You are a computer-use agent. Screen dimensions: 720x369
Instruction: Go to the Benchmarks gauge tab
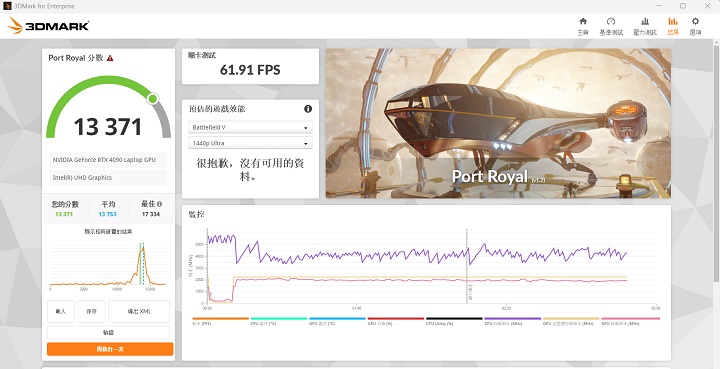[611, 26]
